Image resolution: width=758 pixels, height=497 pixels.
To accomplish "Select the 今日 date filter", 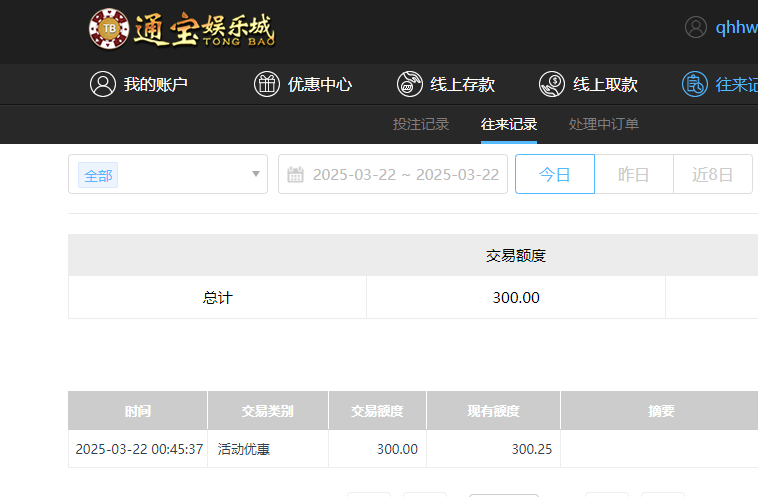I will (x=554, y=174).
